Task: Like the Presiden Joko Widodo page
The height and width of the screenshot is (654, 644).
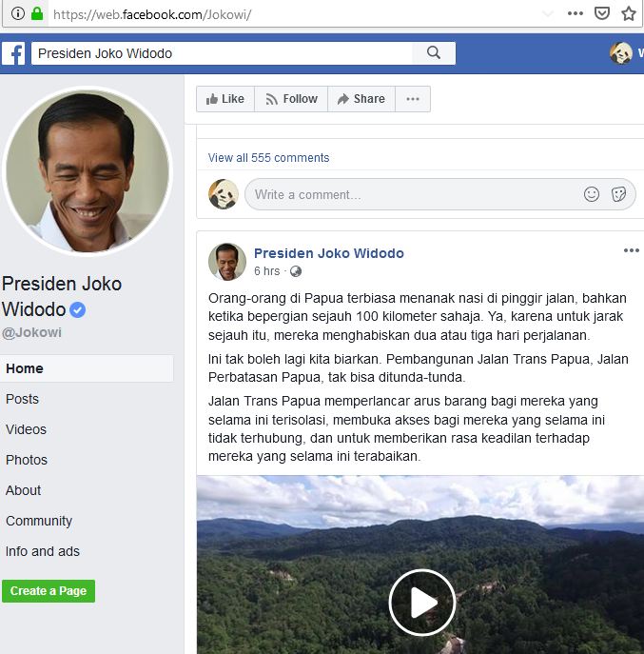Action: point(225,99)
